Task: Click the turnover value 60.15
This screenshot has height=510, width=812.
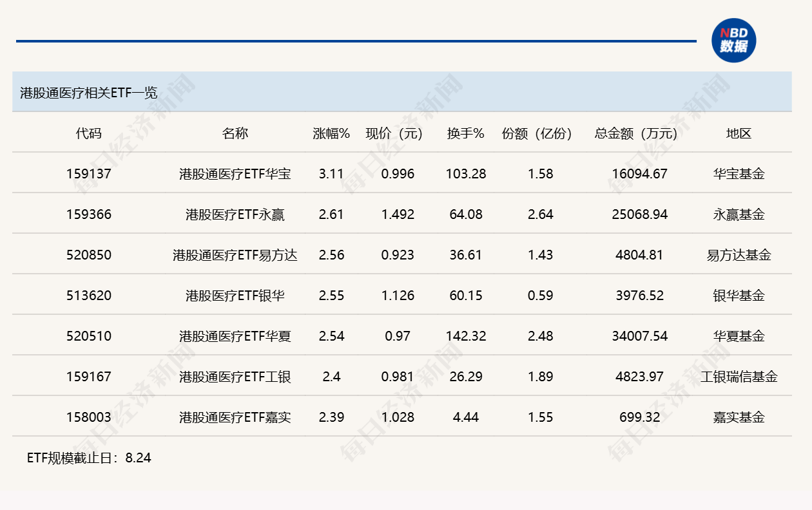Action: coord(466,296)
